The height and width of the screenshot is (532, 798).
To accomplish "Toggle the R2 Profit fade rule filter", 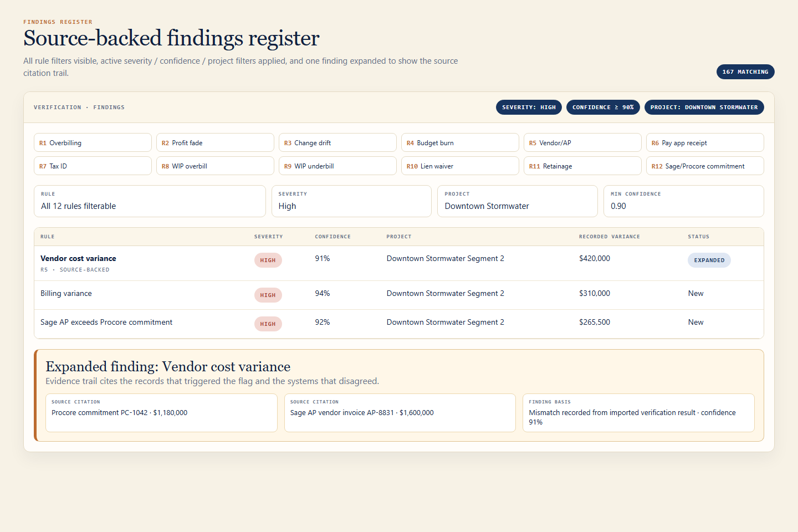I will tap(215, 142).
